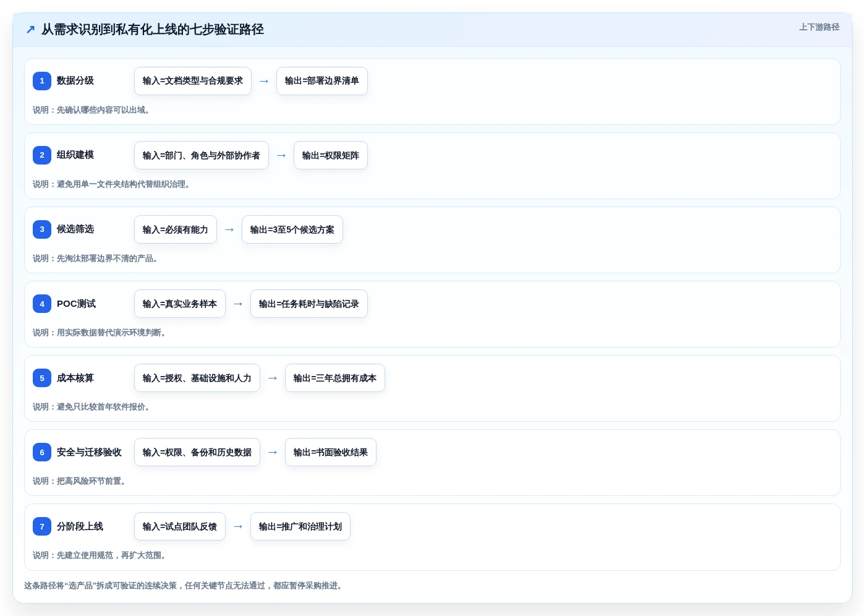Select the title 从需求识别到私有化上线的七步验证路径

[x=153, y=30]
